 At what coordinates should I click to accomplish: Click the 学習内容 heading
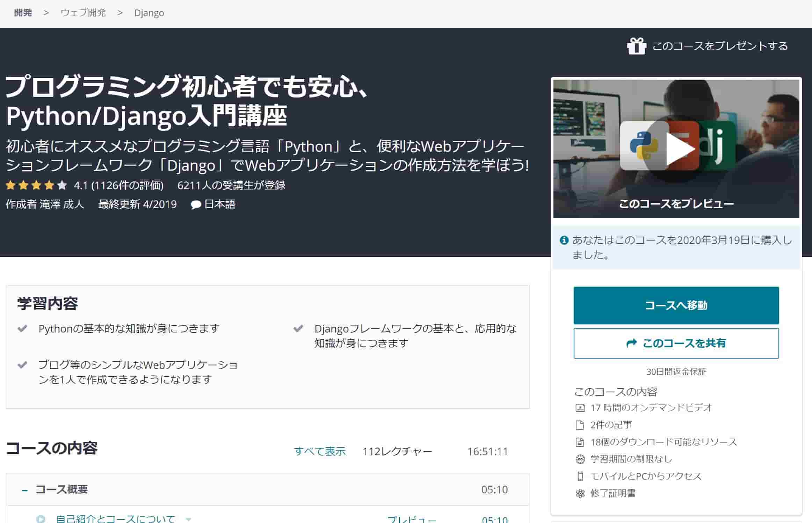click(x=48, y=303)
